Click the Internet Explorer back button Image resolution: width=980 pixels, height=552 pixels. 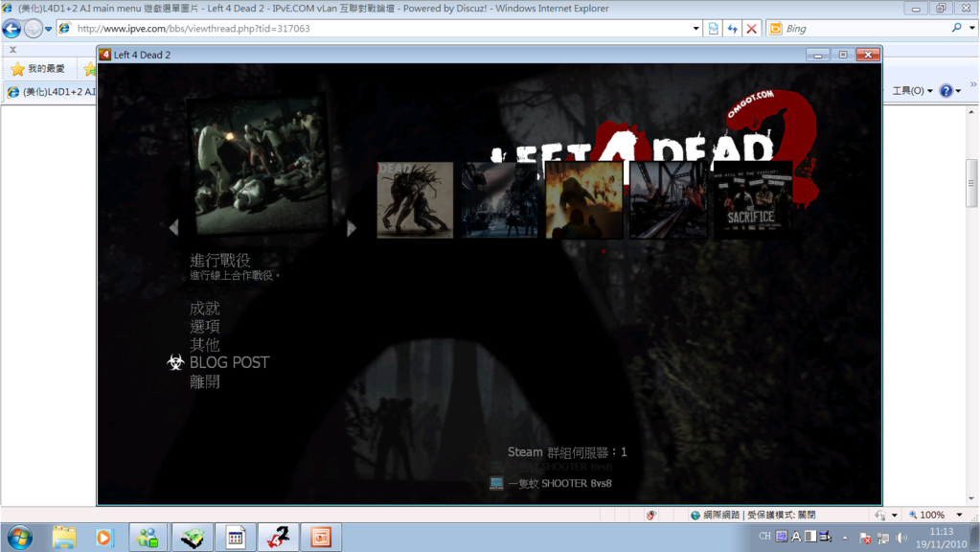(x=11, y=29)
